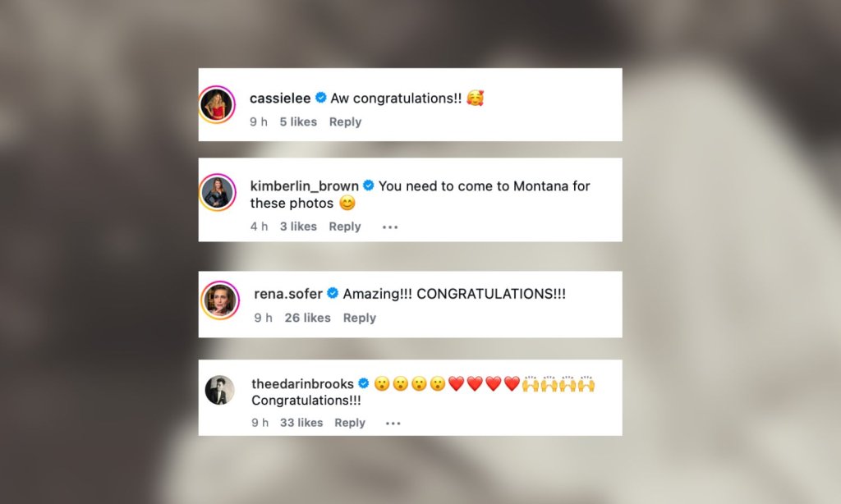841x504 pixels.
Task: Reply to theedarinbrooks' comment
Action: (x=350, y=423)
